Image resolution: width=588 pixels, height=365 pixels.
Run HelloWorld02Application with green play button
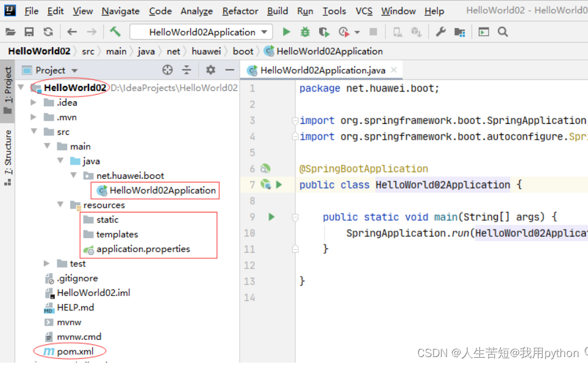pos(287,32)
